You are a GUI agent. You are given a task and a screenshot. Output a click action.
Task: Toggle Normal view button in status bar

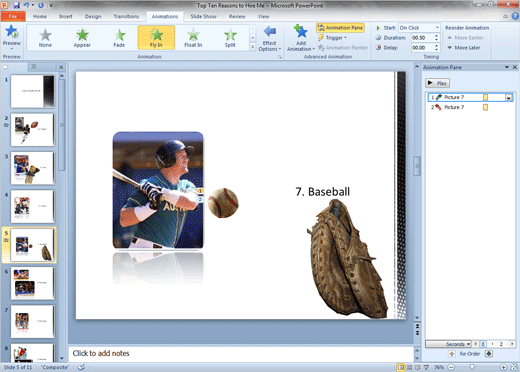click(x=401, y=367)
